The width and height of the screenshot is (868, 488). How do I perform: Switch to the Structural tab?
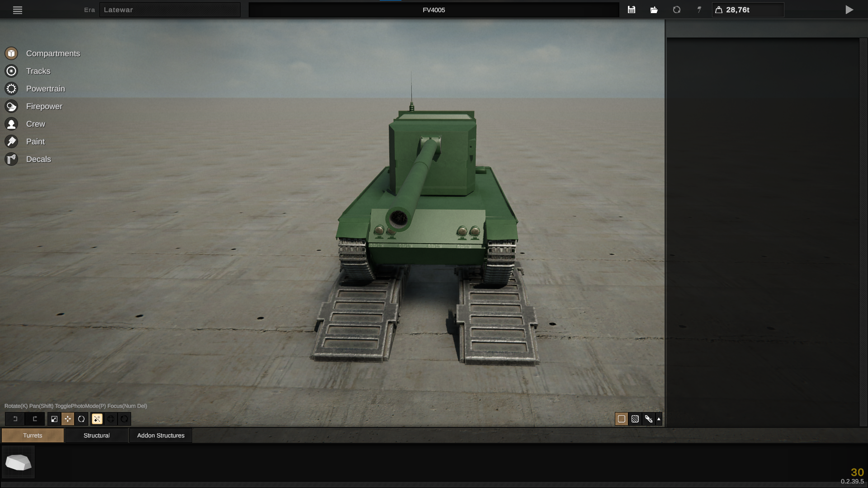coord(96,435)
